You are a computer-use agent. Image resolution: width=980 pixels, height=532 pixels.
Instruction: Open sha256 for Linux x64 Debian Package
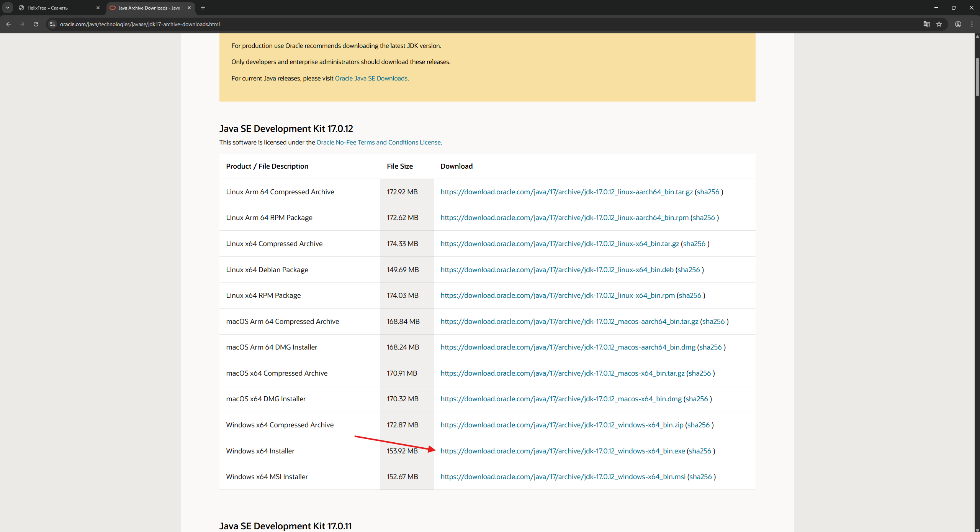(x=689, y=270)
